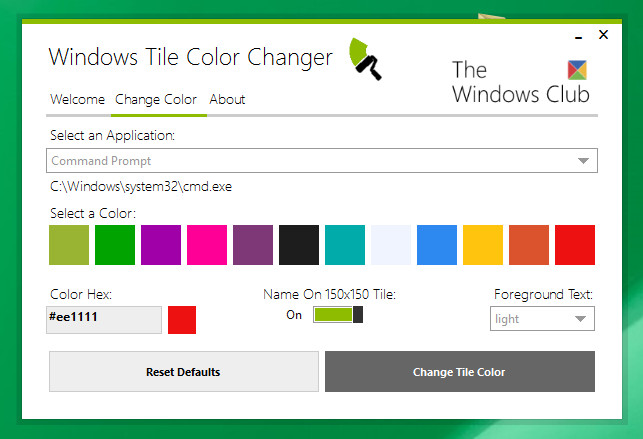Image resolution: width=643 pixels, height=439 pixels.
Task: Click the Reset Defaults button
Action: point(184,371)
